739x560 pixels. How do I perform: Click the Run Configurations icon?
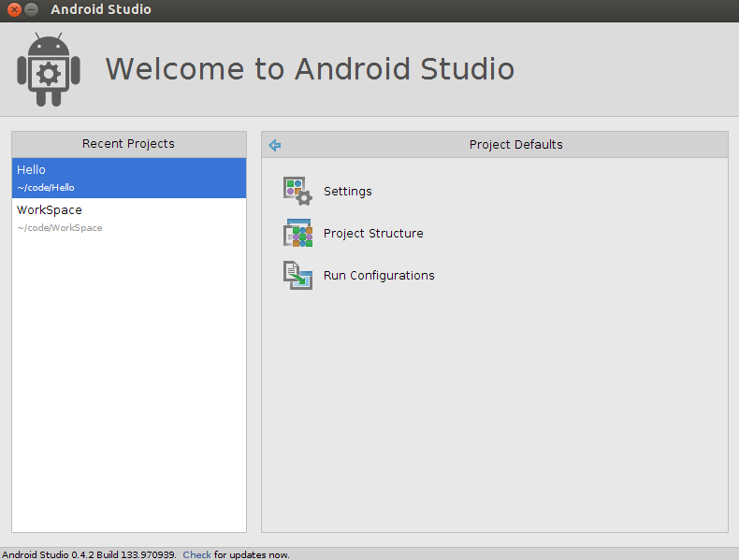297,275
